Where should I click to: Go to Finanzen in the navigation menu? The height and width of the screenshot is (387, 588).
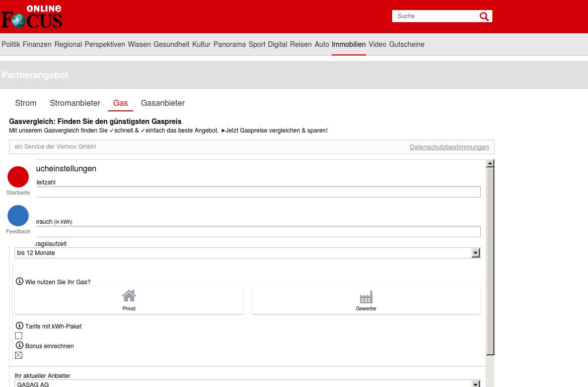click(x=37, y=44)
